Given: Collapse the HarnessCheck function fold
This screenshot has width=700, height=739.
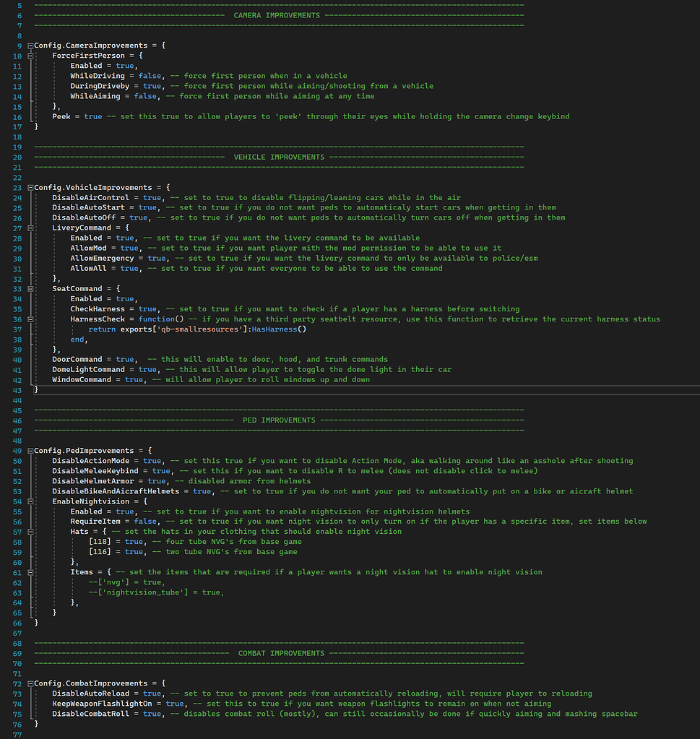Looking at the screenshot, I should point(29,319).
